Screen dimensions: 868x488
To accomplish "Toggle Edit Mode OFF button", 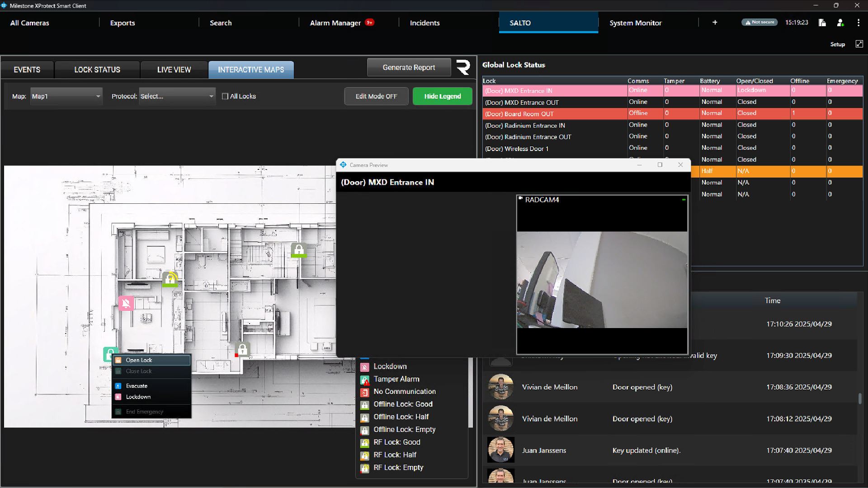I will (376, 96).
